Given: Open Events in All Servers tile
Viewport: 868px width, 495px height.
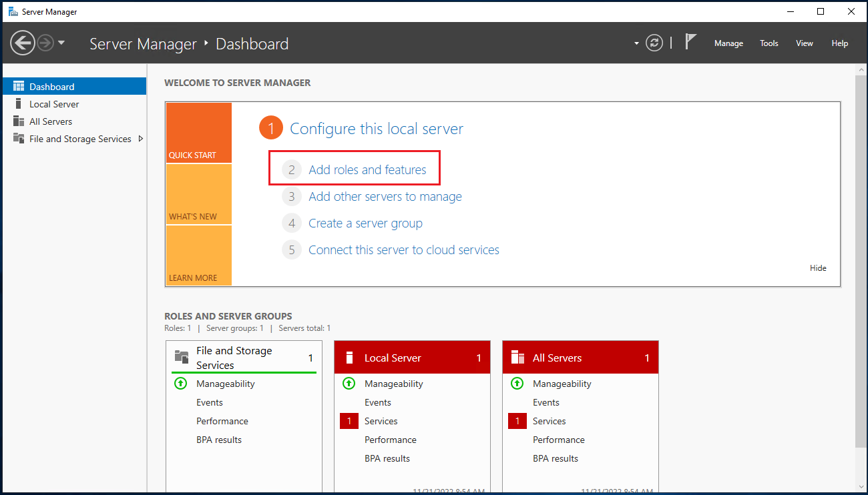Looking at the screenshot, I should (546, 402).
